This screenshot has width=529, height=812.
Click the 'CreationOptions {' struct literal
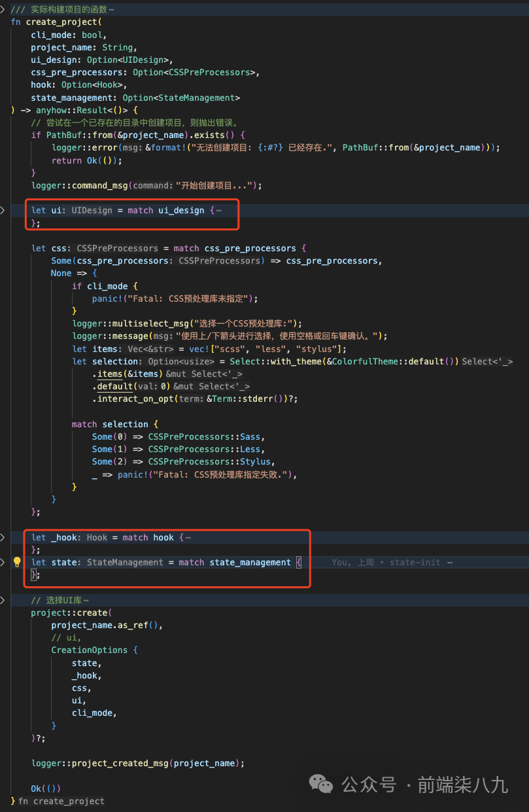pos(94,650)
